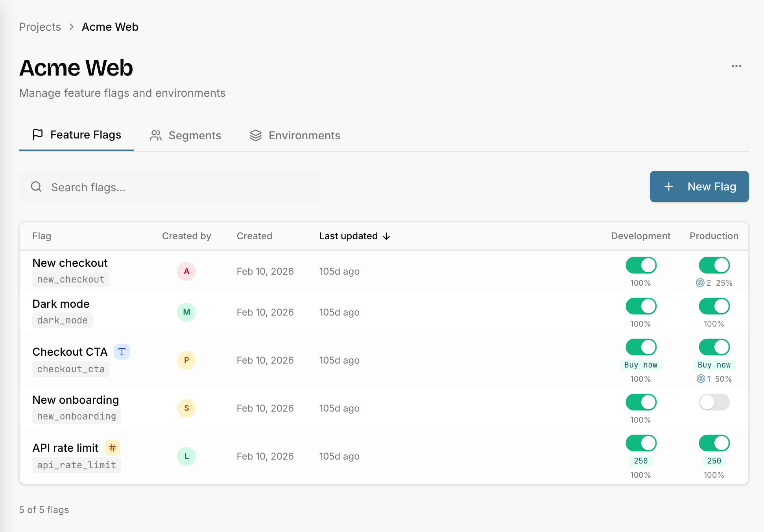The image size is (764, 532).
Task: Switch to the Feature Flags tab
Action: click(x=76, y=135)
